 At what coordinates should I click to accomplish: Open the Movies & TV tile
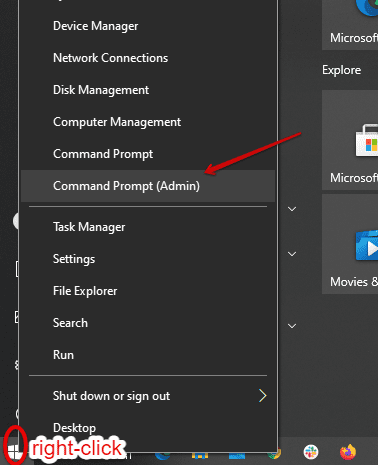tap(350, 244)
